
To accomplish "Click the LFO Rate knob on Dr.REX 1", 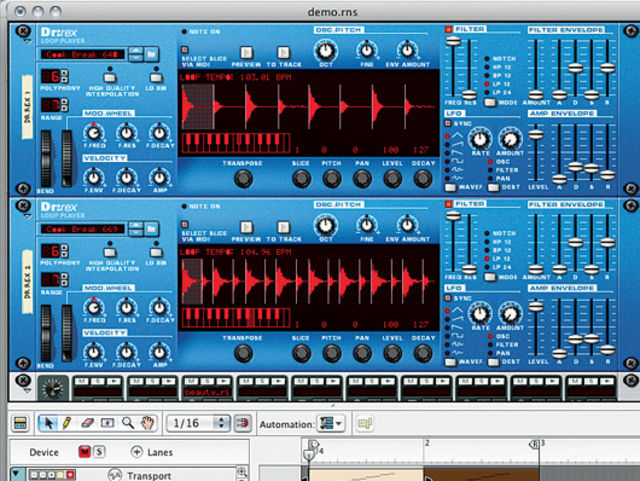I will (x=480, y=139).
